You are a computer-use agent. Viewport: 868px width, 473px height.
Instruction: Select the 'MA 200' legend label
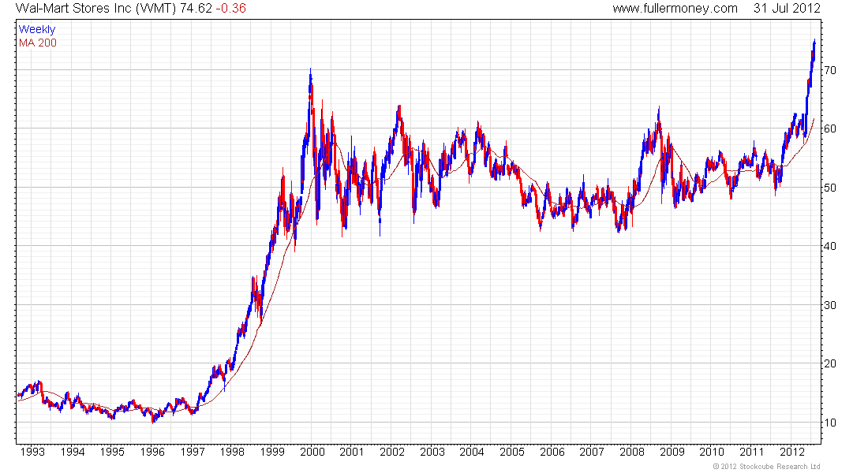point(38,43)
